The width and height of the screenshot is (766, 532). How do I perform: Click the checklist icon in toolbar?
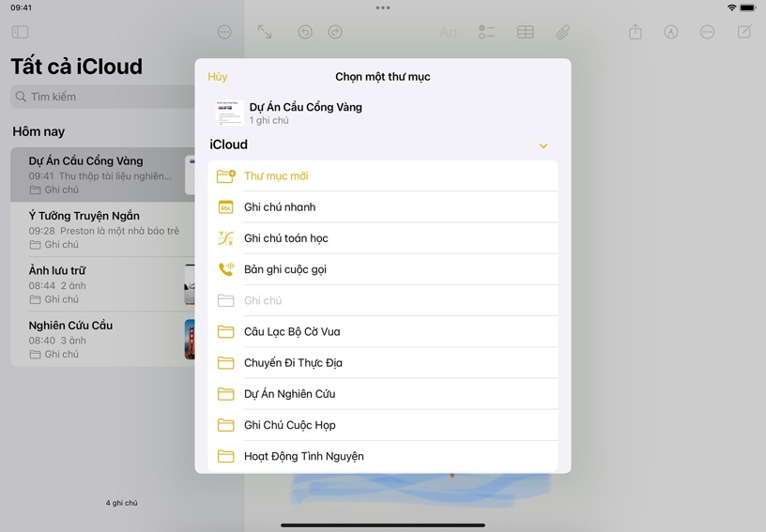click(486, 32)
